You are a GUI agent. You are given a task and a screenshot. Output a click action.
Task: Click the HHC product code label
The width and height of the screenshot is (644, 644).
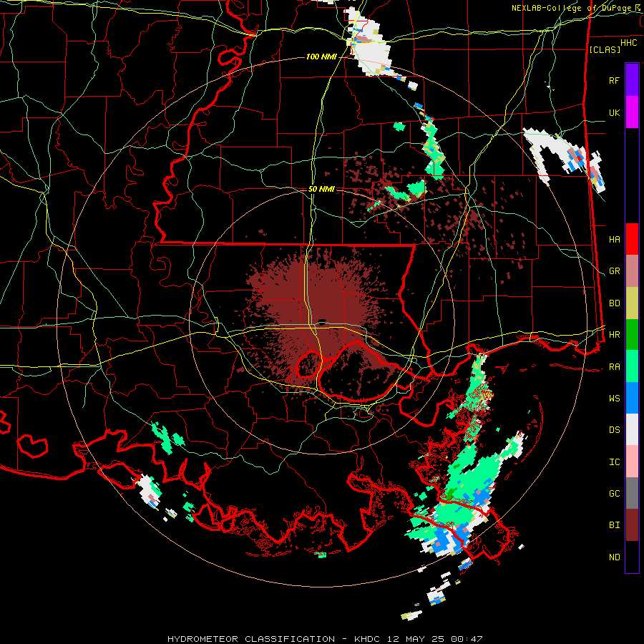pos(628,43)
